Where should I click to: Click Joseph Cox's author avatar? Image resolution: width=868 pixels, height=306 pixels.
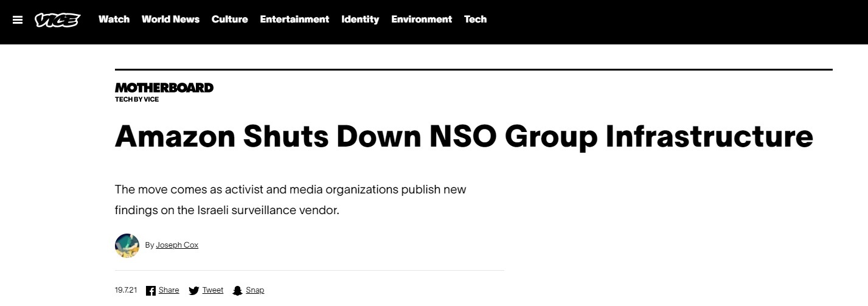(127, 245)
